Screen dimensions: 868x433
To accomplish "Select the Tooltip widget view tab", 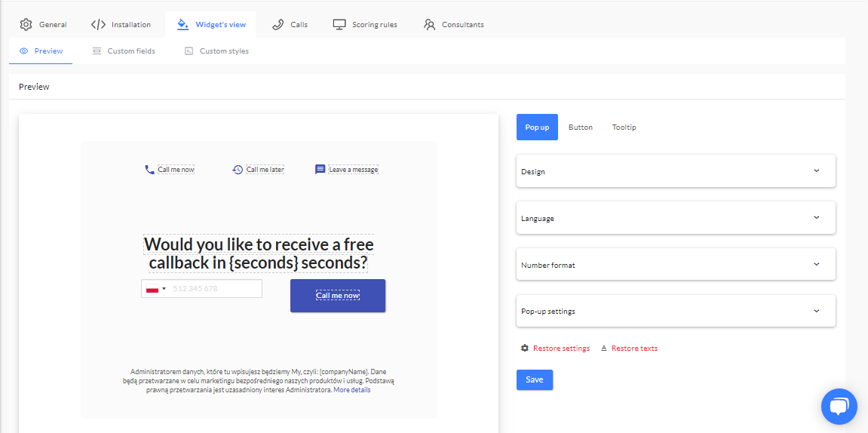I will click(x=624, y=127).
